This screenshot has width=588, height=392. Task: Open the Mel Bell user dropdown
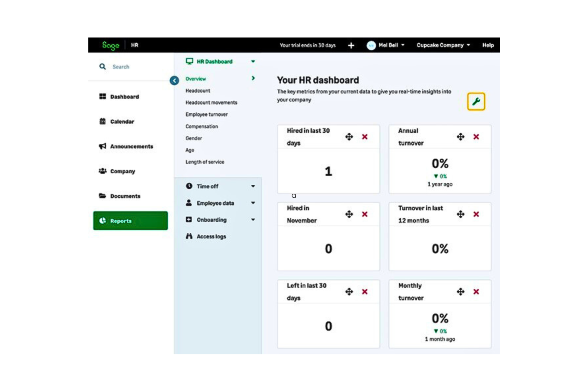click(x=391, y=45)
